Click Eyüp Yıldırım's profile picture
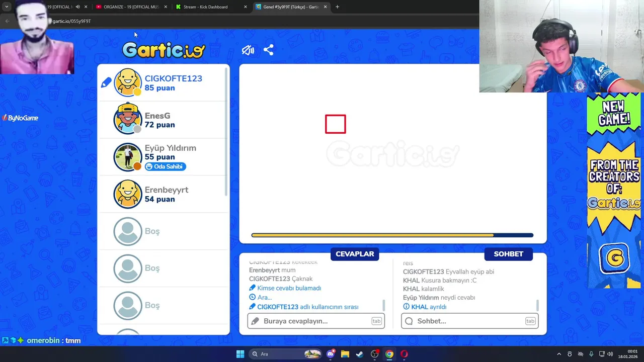 (x=128, y=157)
